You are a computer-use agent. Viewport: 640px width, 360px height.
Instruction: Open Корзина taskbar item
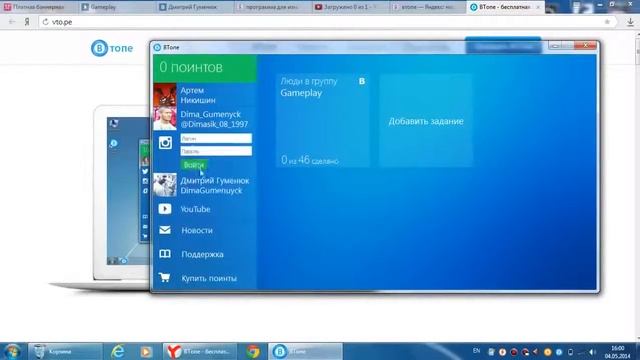pyautogui.click(x=64, y=351)
